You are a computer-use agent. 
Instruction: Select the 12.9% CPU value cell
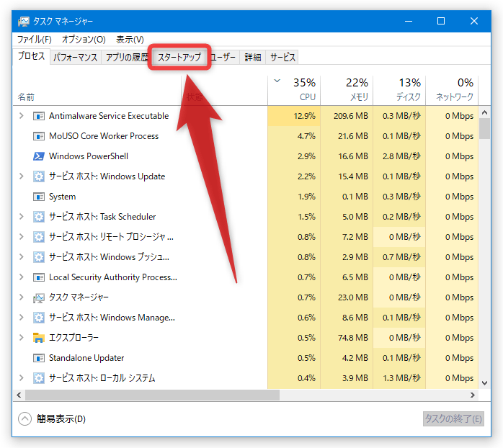point(294,116)
